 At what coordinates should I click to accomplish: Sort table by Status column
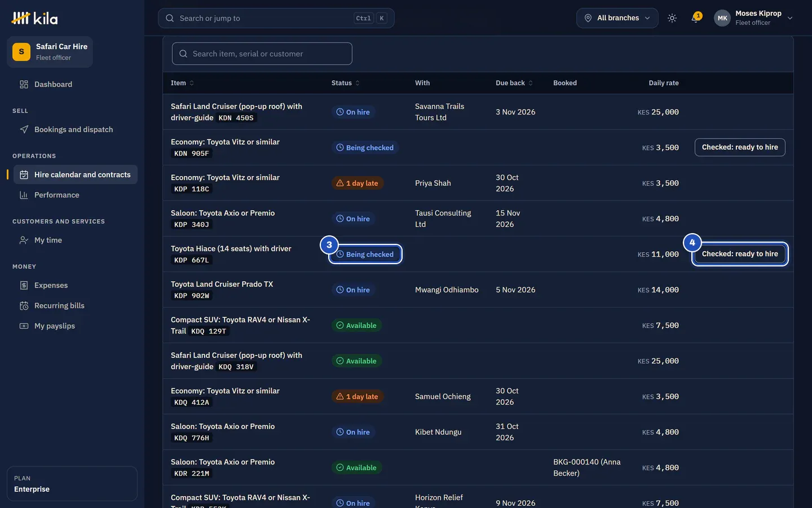(345, 83)
